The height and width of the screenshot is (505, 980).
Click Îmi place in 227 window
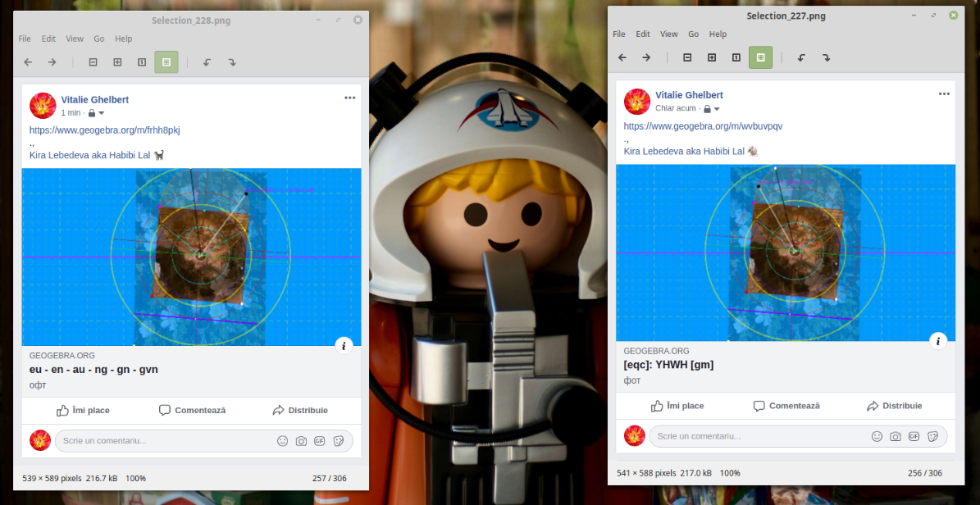(677, 407)
